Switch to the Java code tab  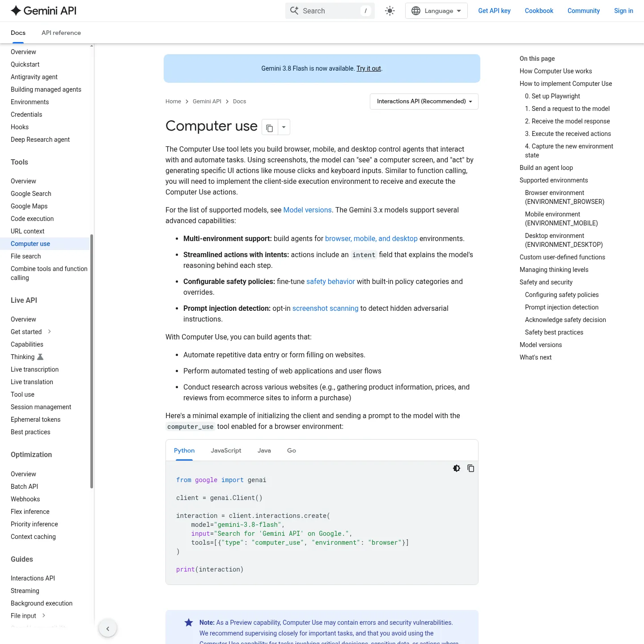(x=264, y=450)
